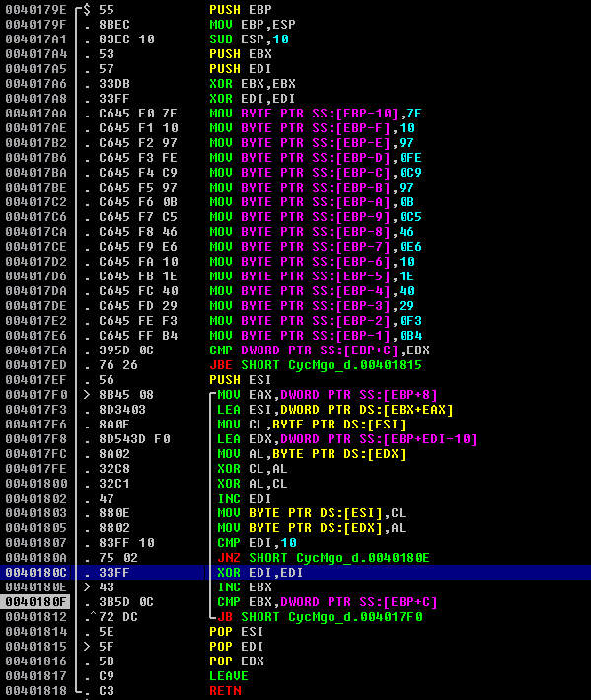
Task: Select MOV AL,BYTE PTR DS:[EDX]
Action: coord(312,453)
